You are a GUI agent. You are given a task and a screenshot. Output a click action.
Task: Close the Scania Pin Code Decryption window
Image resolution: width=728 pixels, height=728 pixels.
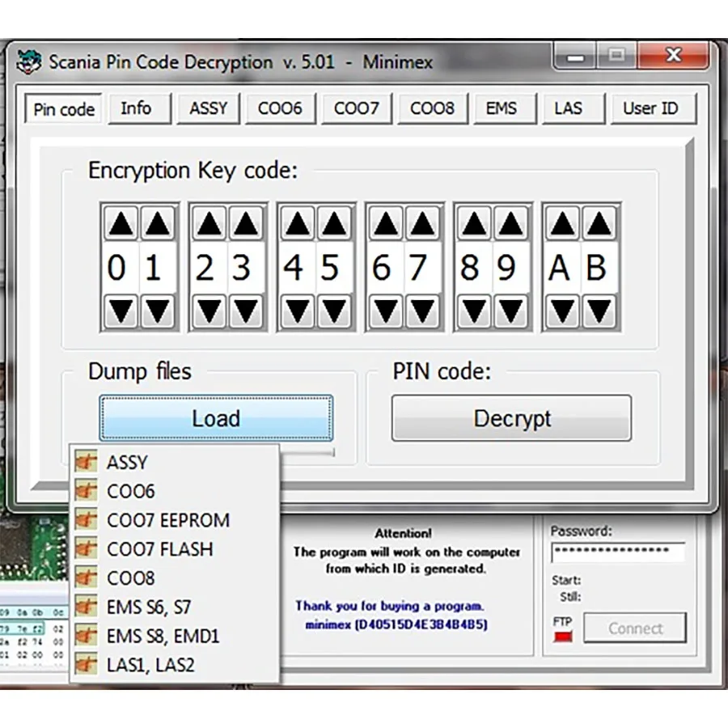[674, 56]
